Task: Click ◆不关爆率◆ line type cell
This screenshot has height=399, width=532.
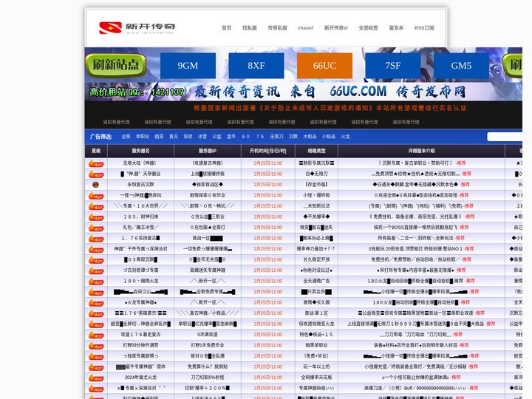Action: 316,216
